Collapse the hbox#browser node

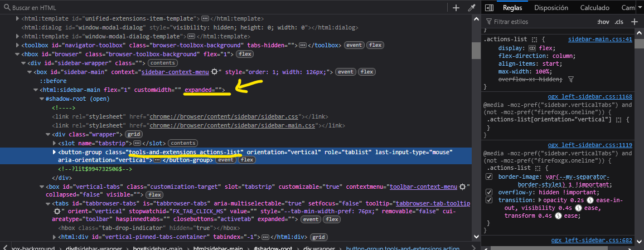click(x=17, y=54)
